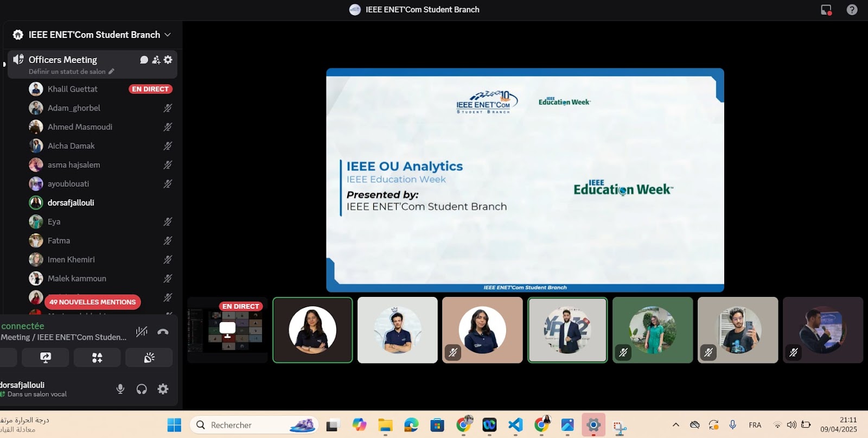Edit the salon status pencil icon
Screen dimensions: 868x438
111,72
